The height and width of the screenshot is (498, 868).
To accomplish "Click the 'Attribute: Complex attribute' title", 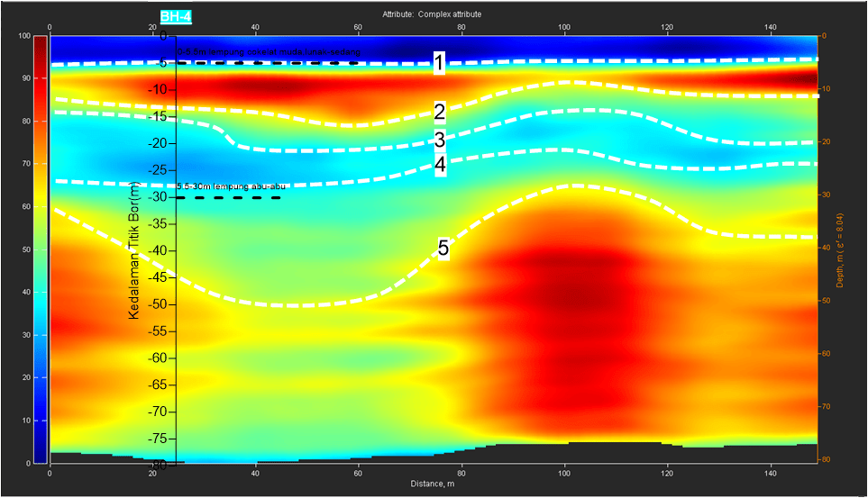I will pyautogui.click(x=431, y=14).
